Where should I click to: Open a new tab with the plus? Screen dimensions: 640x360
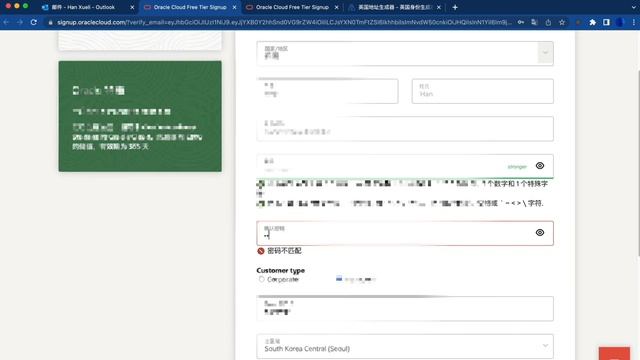click(455, 7)
